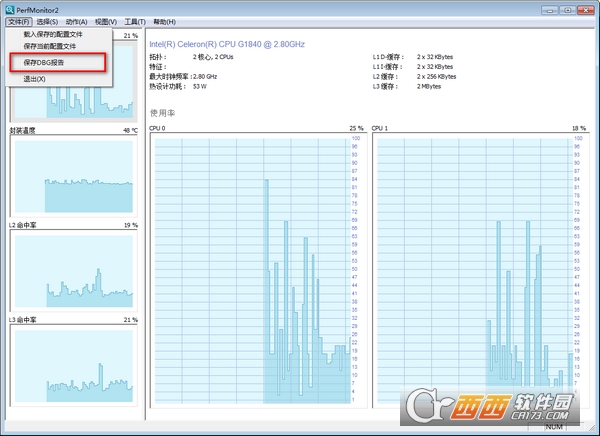Image resolution: width=600 pixels, height=436 pixels.
Task: Click the 21 % L3 hit rate value
Action: point(130,320)
